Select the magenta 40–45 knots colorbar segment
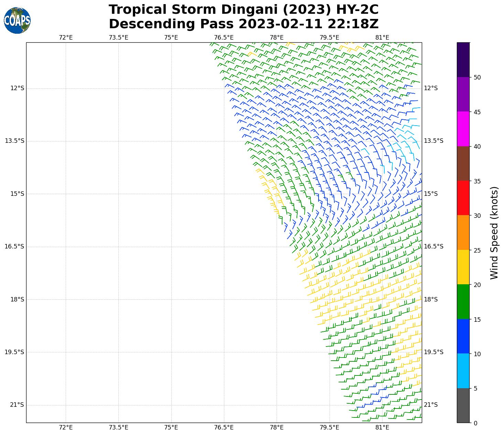The image size is (504, 435). coord(463,129)
